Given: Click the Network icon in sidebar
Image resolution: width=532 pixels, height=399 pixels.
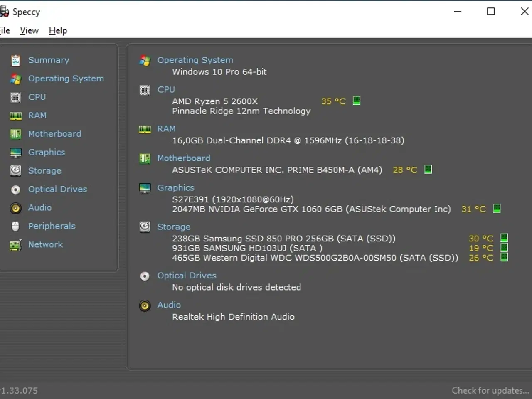Looking at the screenshot, I should tap(15, 245).
